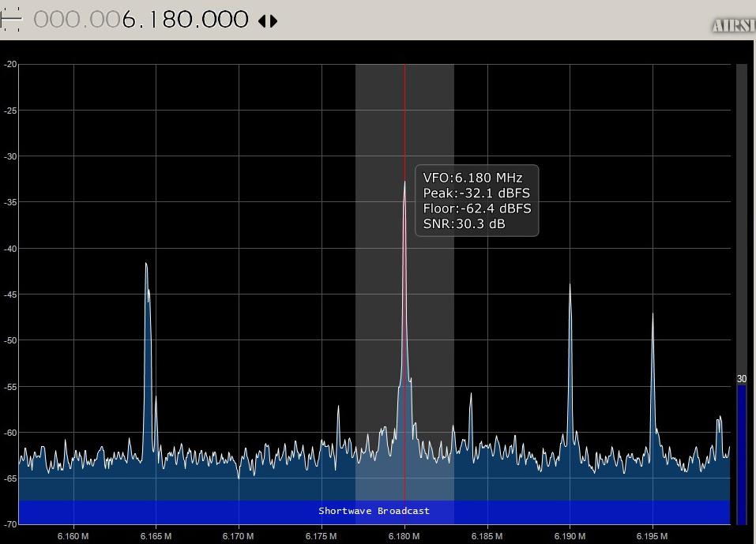The height and width of the screenshot is (544, 756).
Task: Click the "-70" dB axis label
Action: (10, 524)
